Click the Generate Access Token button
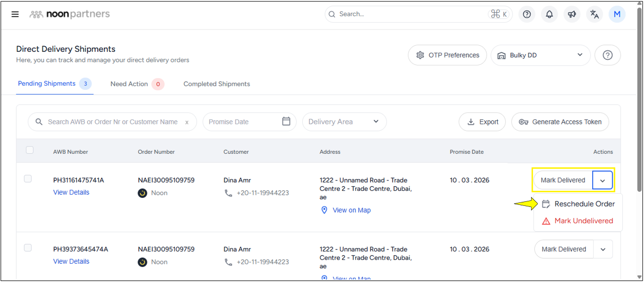This screenshot has width=644, height=282. pyautogui.click(x=560, y=122)
